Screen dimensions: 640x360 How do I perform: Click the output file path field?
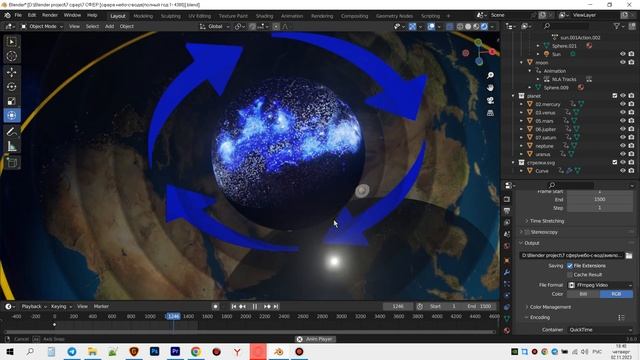click(x=571, y=256)
